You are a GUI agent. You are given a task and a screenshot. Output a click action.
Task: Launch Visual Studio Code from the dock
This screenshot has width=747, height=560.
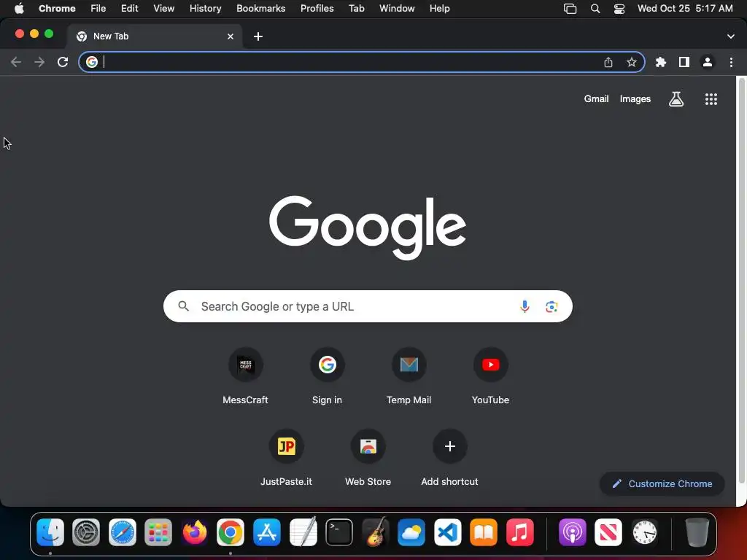coord(447,532)
